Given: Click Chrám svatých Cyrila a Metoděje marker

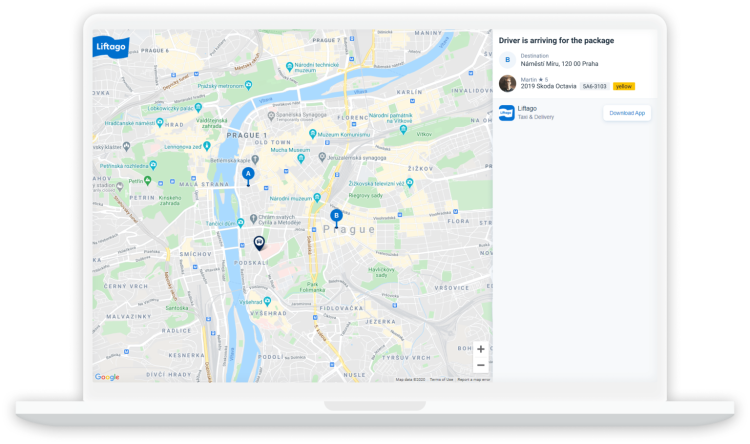Looking at the screenshot, I should pos(254,219).
